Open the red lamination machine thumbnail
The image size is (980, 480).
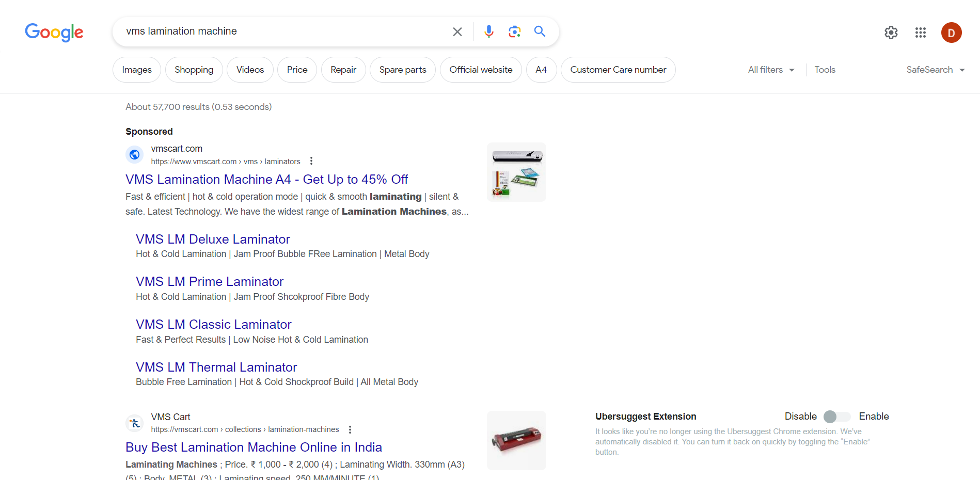[x=516, y=440]
